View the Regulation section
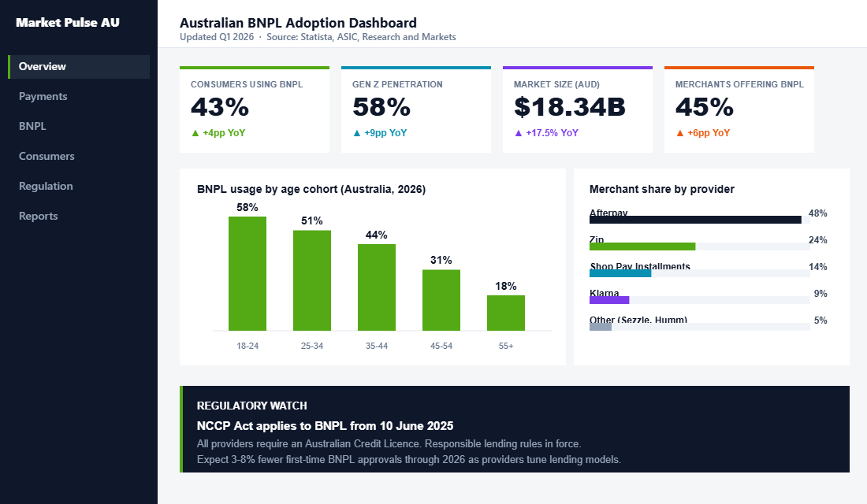 pyautogui.click(x=46, y=186)
